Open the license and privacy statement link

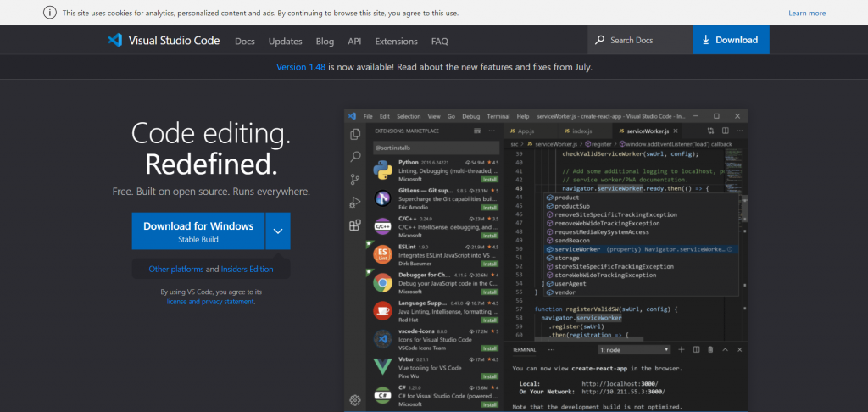click(210, 302)
